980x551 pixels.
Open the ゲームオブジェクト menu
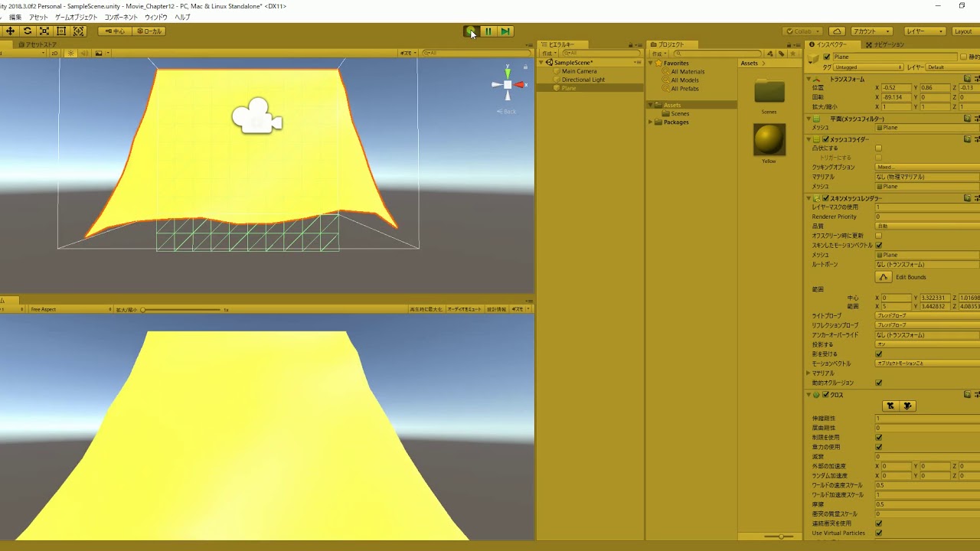[x=76, y=17]
